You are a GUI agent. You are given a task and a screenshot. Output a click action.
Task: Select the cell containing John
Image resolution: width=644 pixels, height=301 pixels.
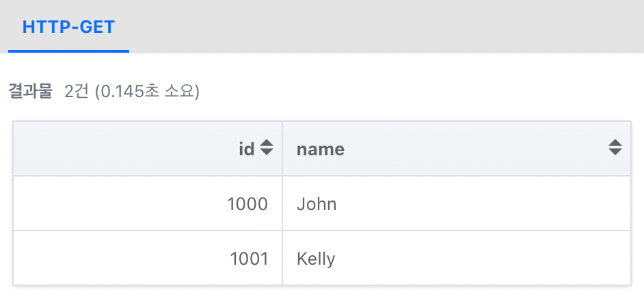click(x=456, y=204)
